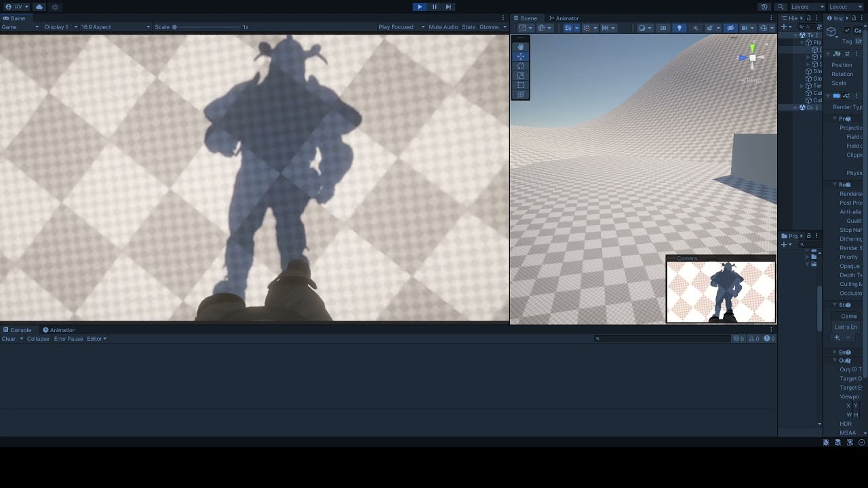Open the Play Focused dropdown
This screenshot has width=868, height=488.
(x=401, y=27)
